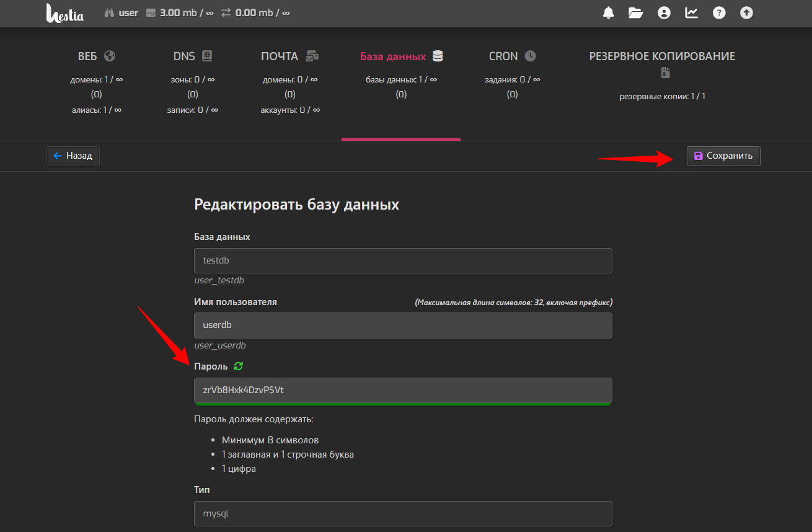Click the backup archive file icon
The image size is (812, 532).
pos(666,73)
